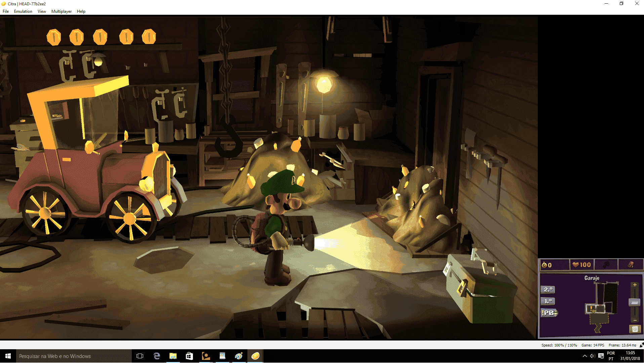This screenshot has height=364, width=644.
Task: Open the orange silhouette app on taskbar
Action: tap(206, 356)
